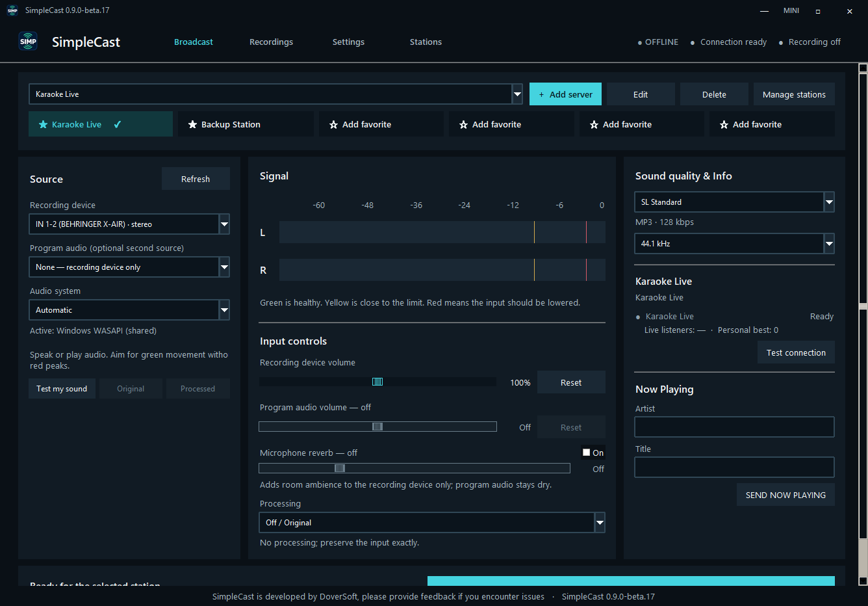The image size is (868, 606).
Task: Click SEND NOW PLAYING
Action: [785, 495]
